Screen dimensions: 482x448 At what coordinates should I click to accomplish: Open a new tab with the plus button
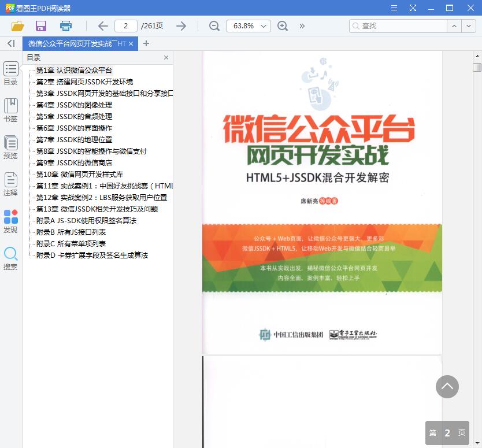146,43
